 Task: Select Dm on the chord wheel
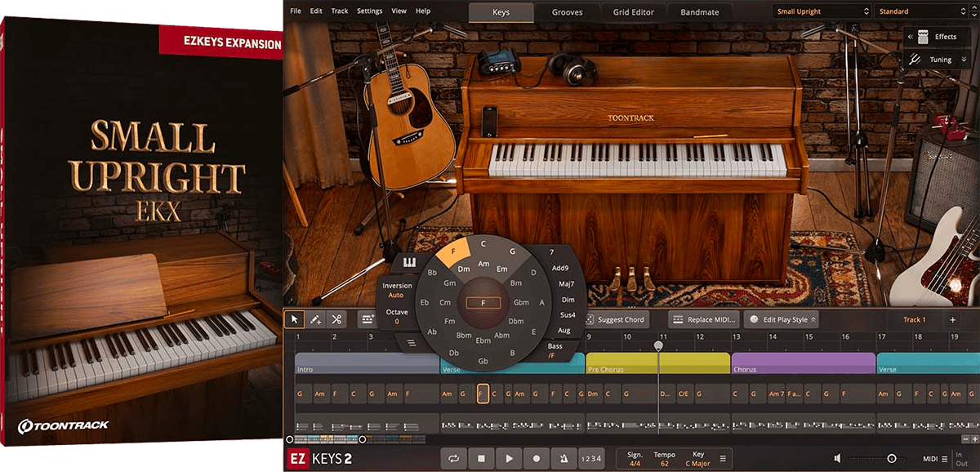463,269
